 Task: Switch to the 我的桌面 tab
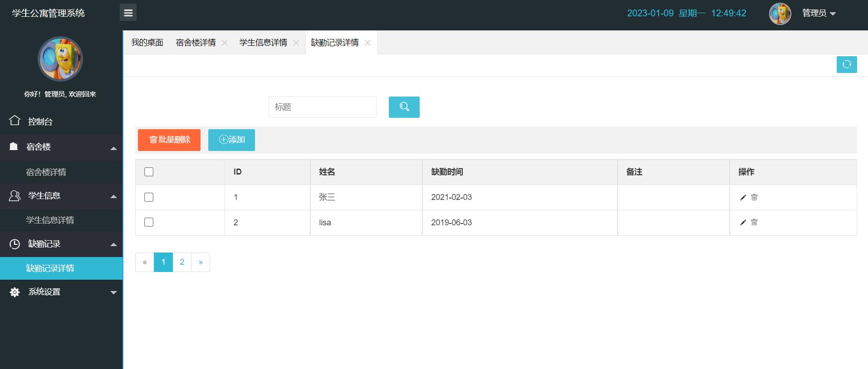pyautogui.click(x=147, y=43)
